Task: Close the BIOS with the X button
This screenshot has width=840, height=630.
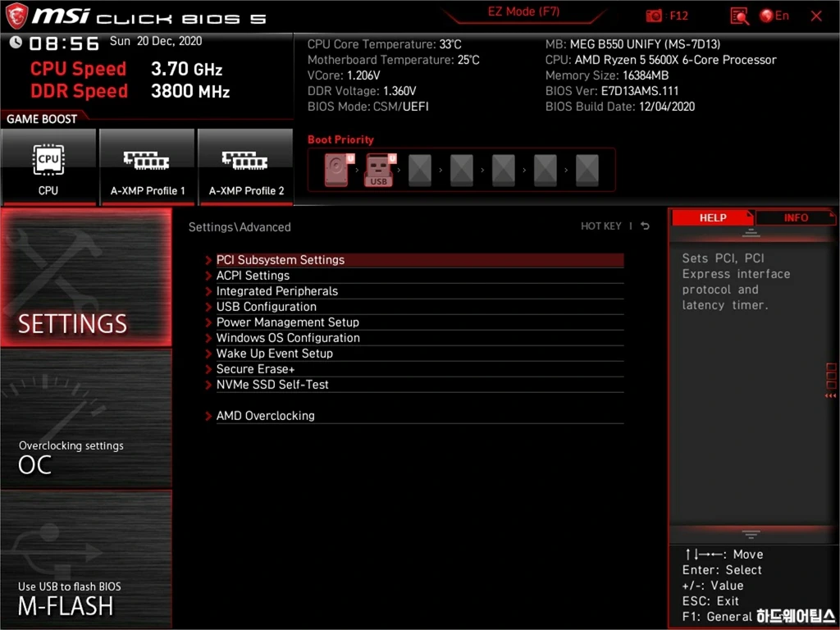Action: (816, 16)
